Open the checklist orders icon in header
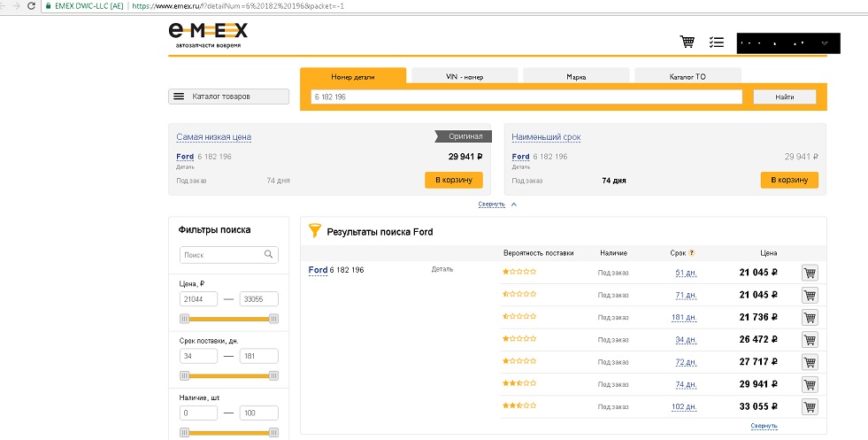The width and height of the screenshot is (868, 440). point(717,42)
